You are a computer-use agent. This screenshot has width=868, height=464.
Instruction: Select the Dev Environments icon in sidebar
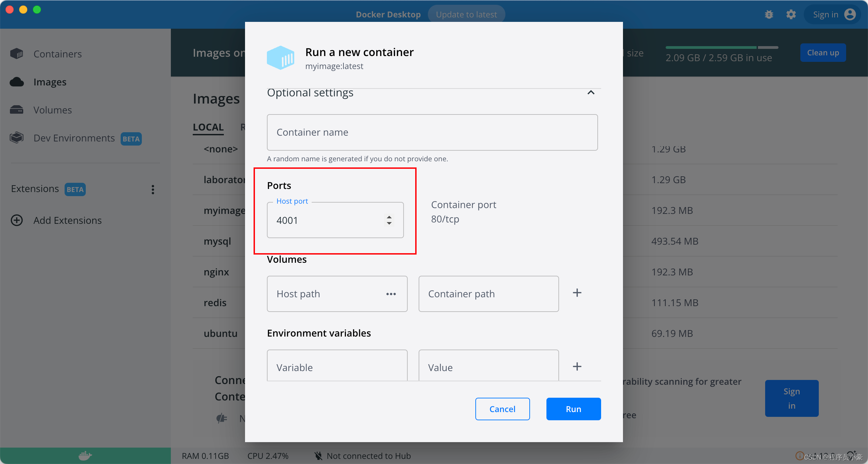click(17, 138)
